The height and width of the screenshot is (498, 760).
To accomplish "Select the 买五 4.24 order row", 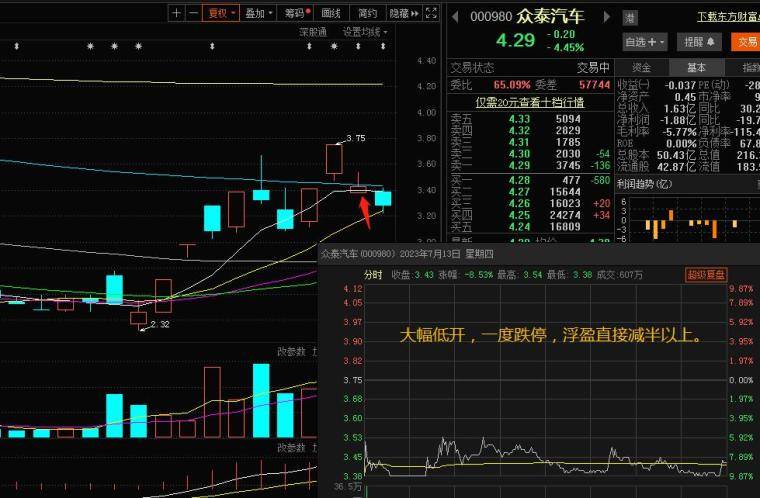I will coord(530,227).
